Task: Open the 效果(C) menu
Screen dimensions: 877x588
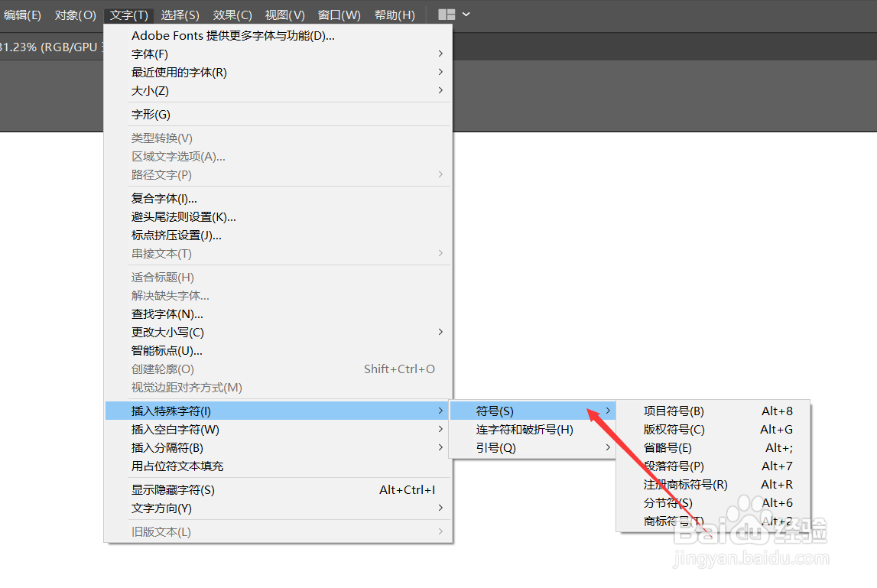Action: click(232, 14)
